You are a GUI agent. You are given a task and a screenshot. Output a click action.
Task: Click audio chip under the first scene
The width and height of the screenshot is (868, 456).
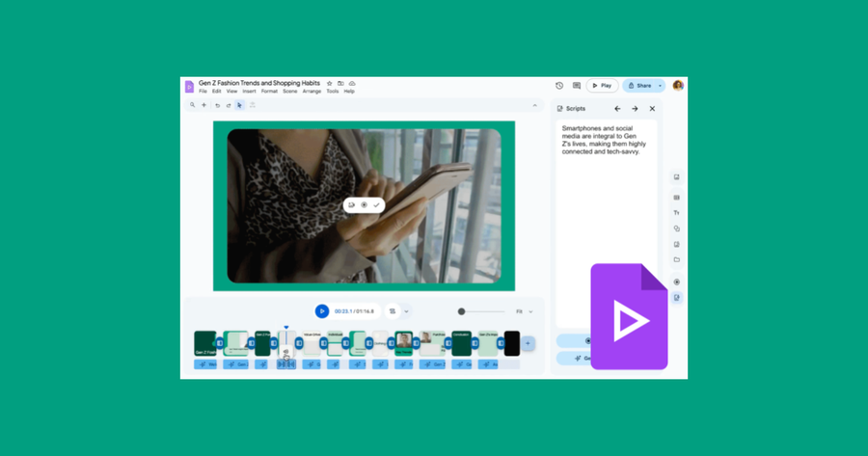point(204,364)
